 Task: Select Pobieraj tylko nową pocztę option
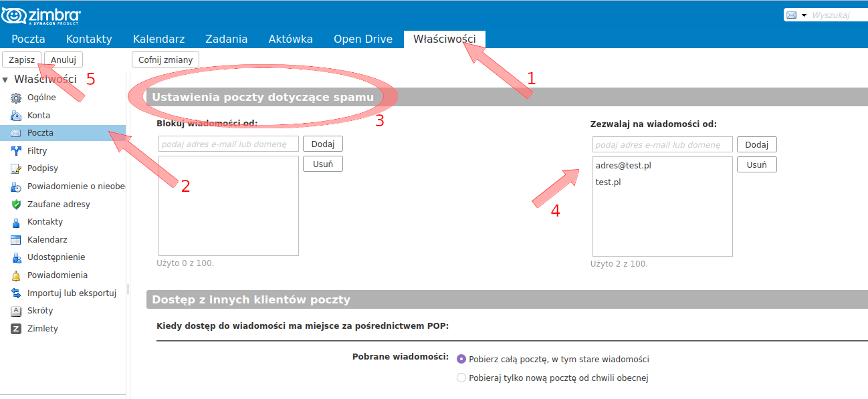click(461, 378)
